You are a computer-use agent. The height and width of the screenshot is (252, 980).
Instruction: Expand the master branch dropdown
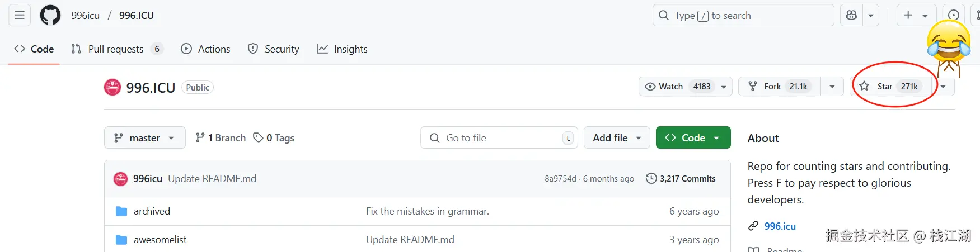pos(144,138)
